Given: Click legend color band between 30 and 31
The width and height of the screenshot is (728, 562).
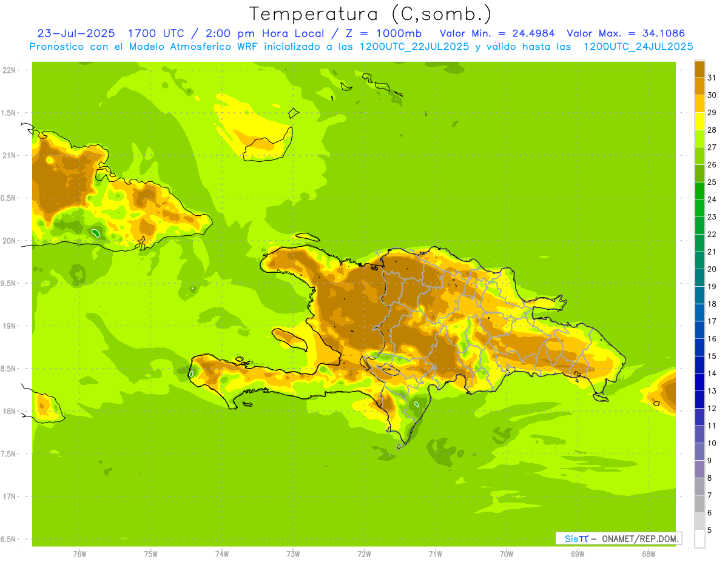Looking at the screenshot, I should click(699, 87).
